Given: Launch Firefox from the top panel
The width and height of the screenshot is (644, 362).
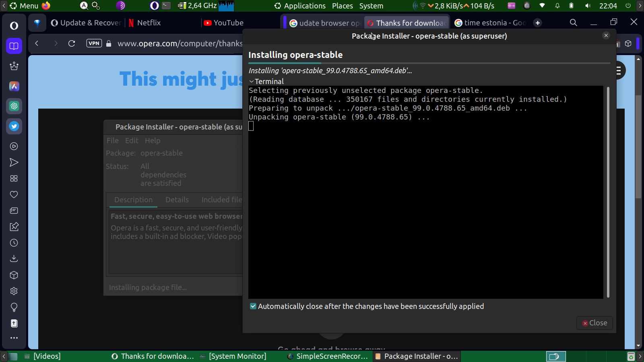Looking at the screenshot, I should 46,6.
